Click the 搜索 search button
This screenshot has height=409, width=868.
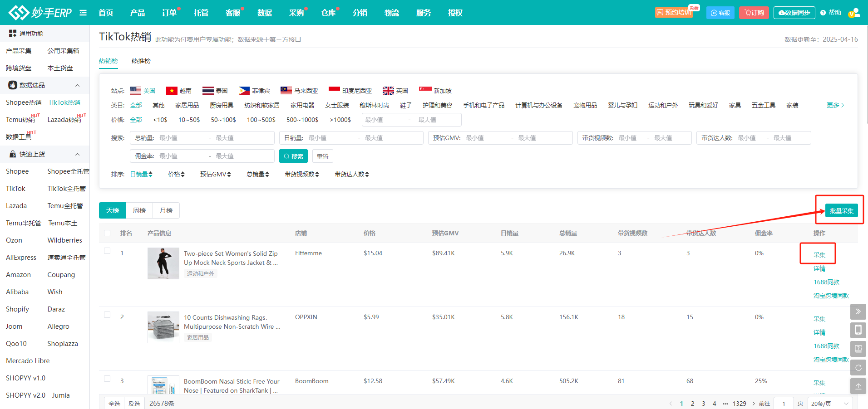pos(293,156)
